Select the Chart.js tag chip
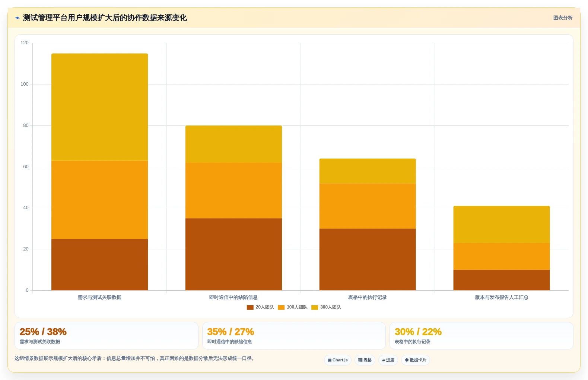 338,360
